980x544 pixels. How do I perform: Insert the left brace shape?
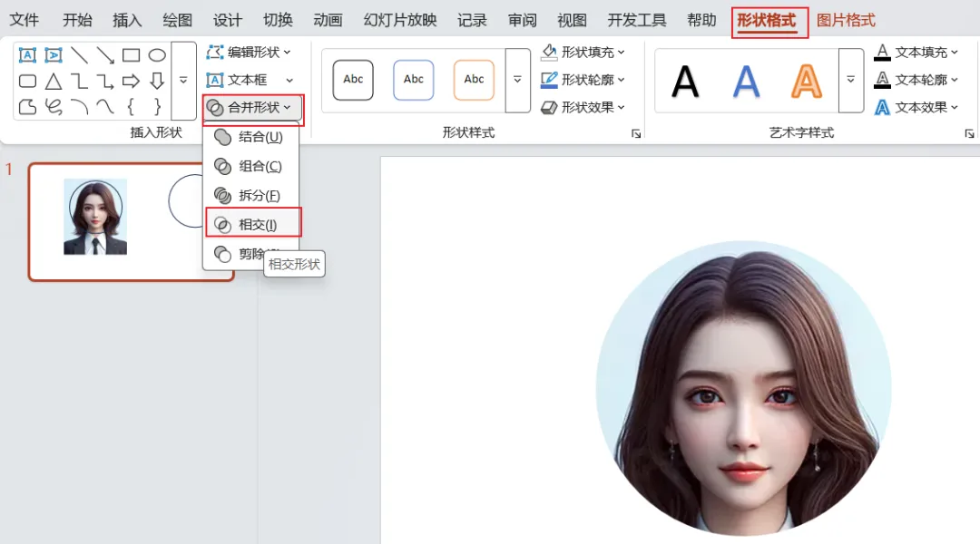[x=132, y=107]
